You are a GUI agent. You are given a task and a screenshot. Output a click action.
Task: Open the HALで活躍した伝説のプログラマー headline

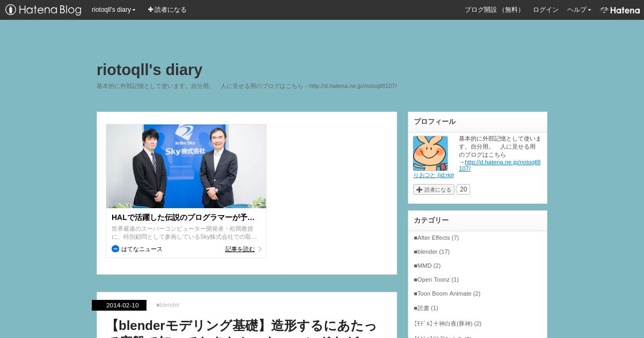point(183,217)
